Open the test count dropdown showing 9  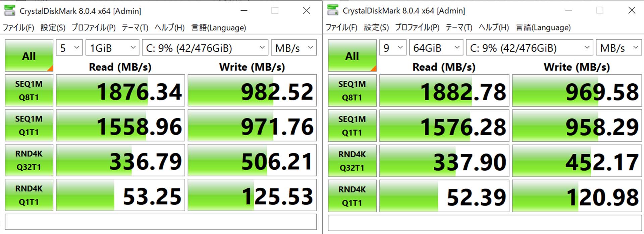click(392, 48)
